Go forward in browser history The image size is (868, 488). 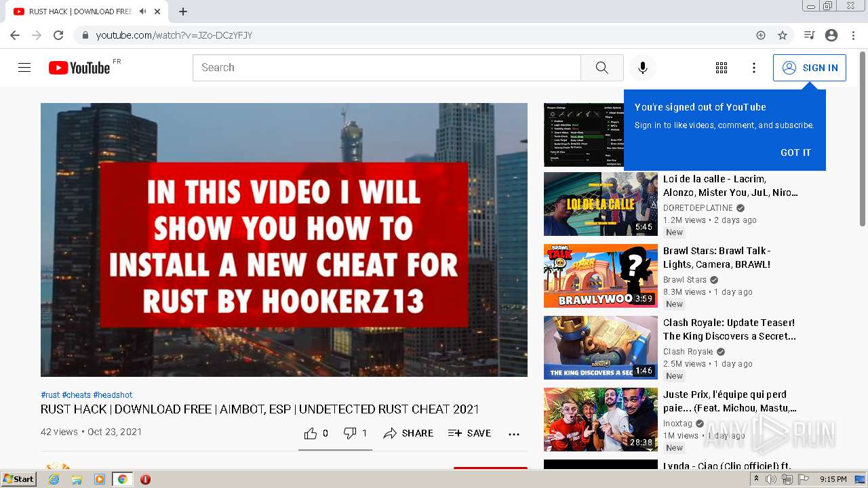click(37, 35)
